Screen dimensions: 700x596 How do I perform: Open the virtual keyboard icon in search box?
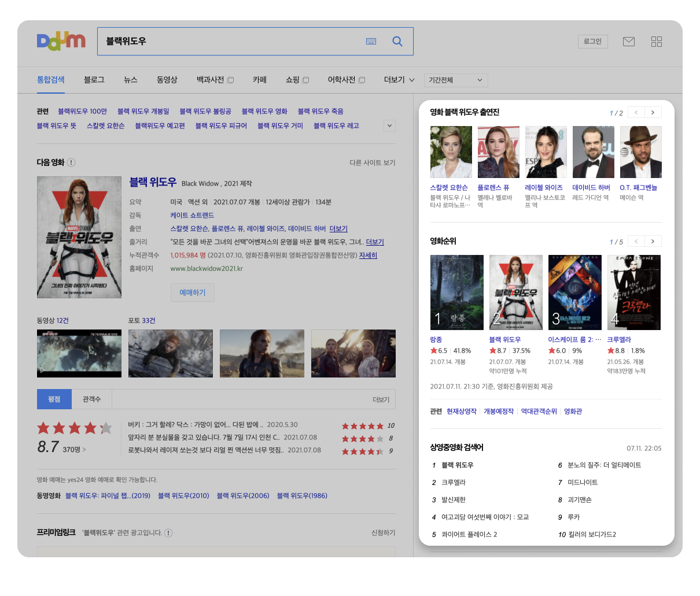pos(371,42)
